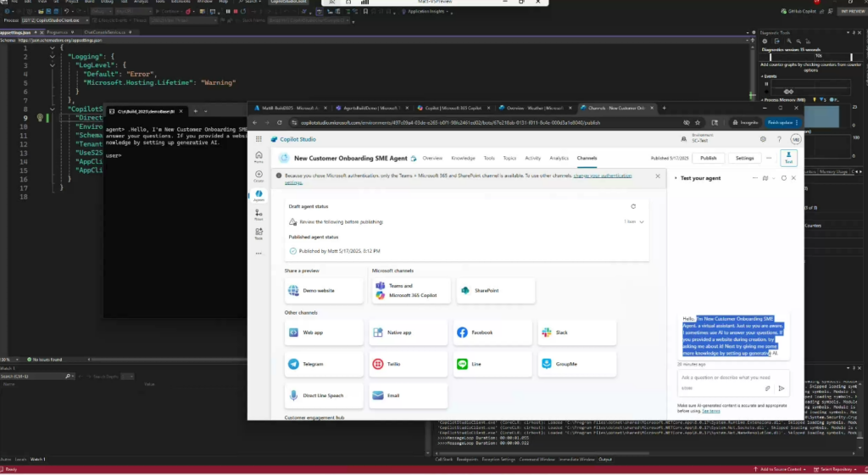868x475 pixels.
Task: Open test panel more options ellipsis
Action: [754, 178]
